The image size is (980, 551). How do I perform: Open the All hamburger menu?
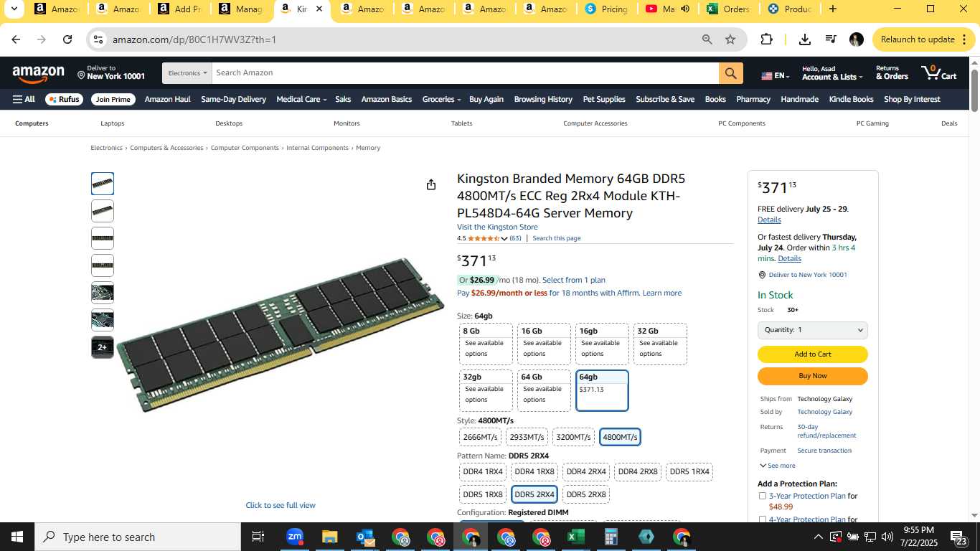(x=24, y=99)
